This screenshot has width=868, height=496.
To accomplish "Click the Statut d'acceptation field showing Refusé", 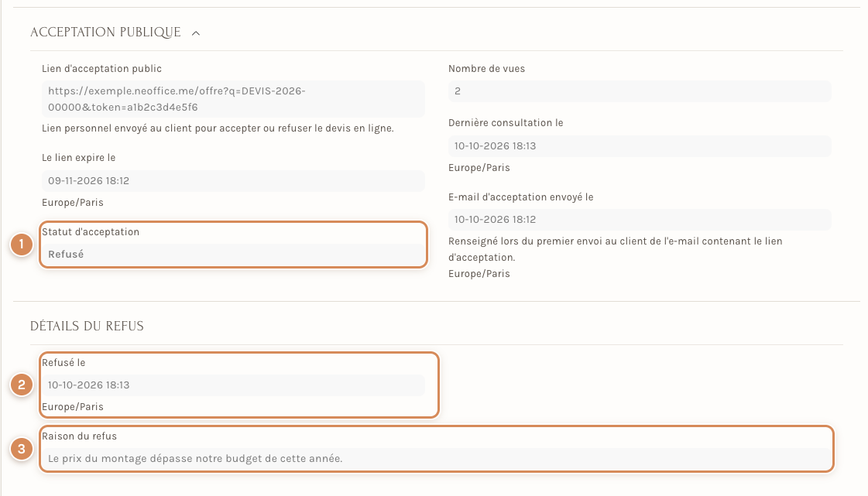I will 233,255.
